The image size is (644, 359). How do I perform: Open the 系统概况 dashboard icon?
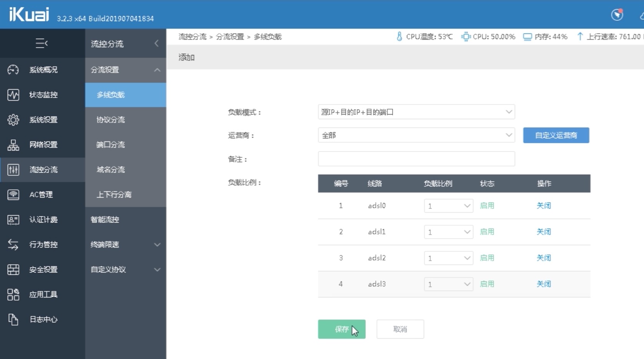coord(13,70)
